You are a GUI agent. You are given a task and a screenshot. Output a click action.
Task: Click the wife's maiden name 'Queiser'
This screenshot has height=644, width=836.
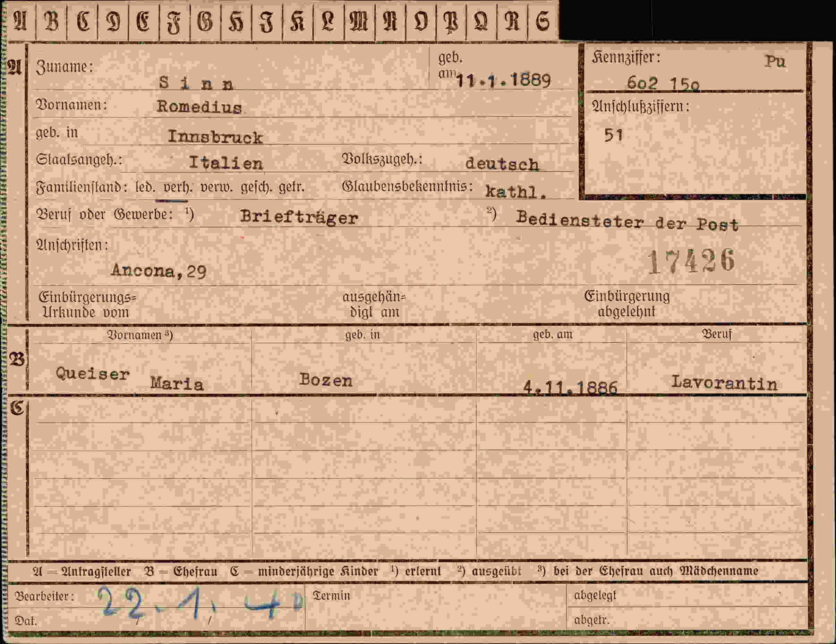(x=93, y=373)
